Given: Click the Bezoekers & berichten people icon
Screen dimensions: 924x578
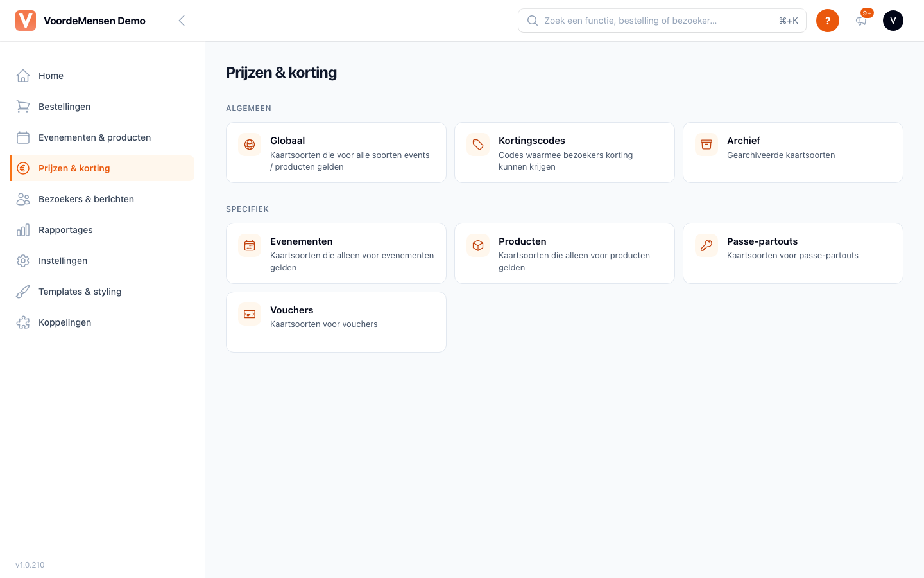Looking at the screenshot, I should [x=23, y=199].
